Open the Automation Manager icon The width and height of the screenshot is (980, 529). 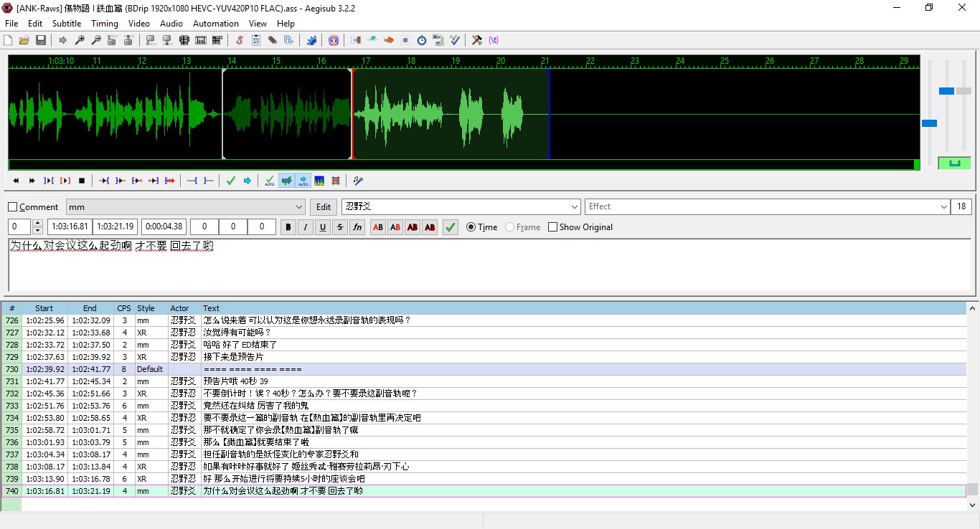311,40
